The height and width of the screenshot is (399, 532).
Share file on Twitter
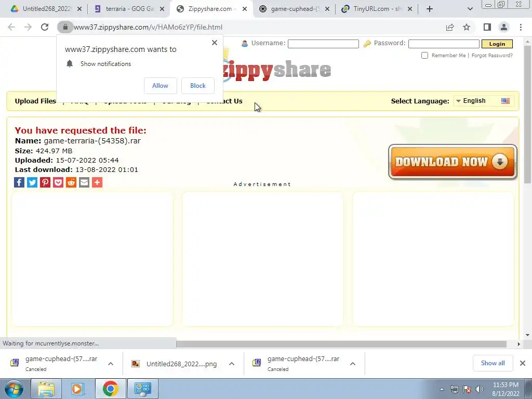click(32, 182)
